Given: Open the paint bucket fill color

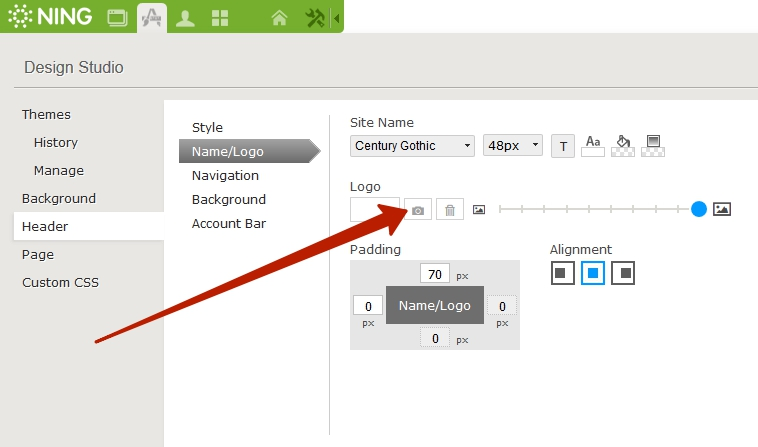Looking at the screenshot, I should 623,145.
